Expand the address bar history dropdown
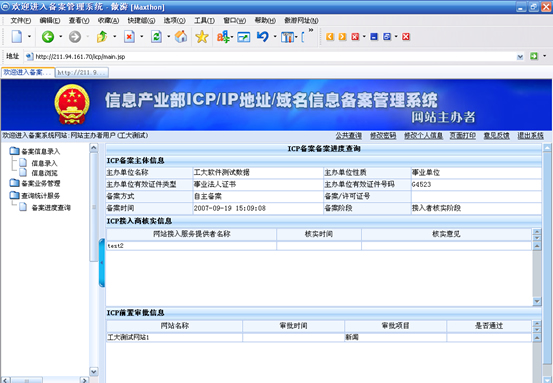This screenshot has height=383, width=553. (520, 56)
